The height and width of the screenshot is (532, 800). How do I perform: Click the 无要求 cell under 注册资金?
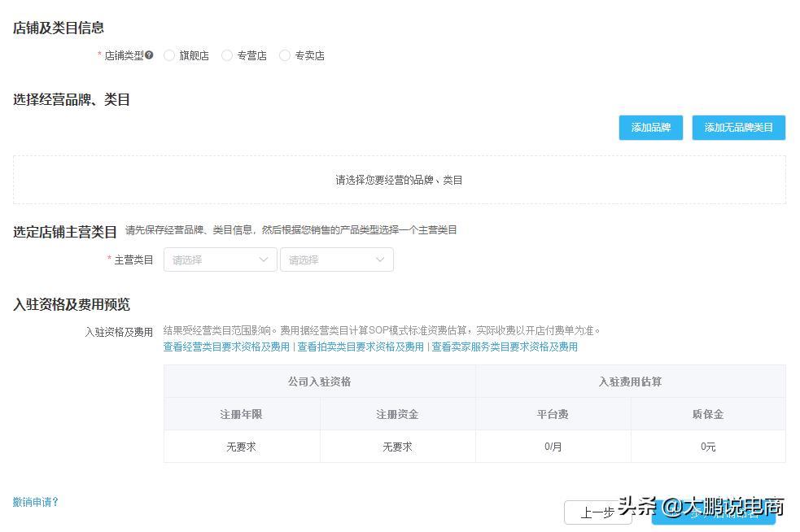[397, 447]
